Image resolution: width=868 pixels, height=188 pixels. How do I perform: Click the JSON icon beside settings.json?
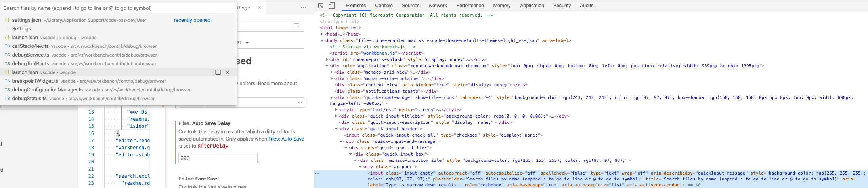(7, 20)
